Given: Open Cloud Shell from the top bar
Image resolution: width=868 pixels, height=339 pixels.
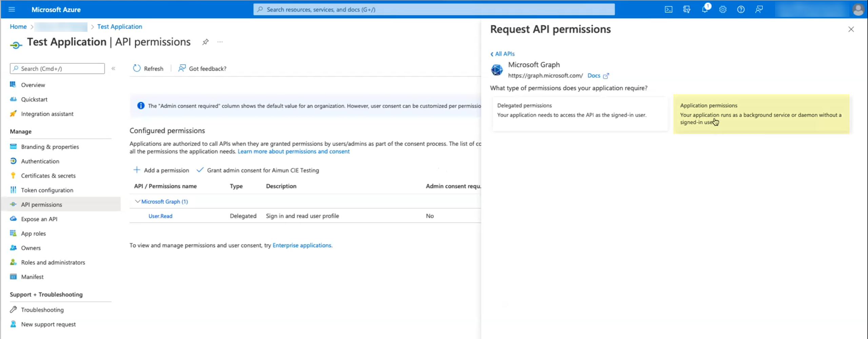Looking at the screenshot, I should click(x=668, y=9).
